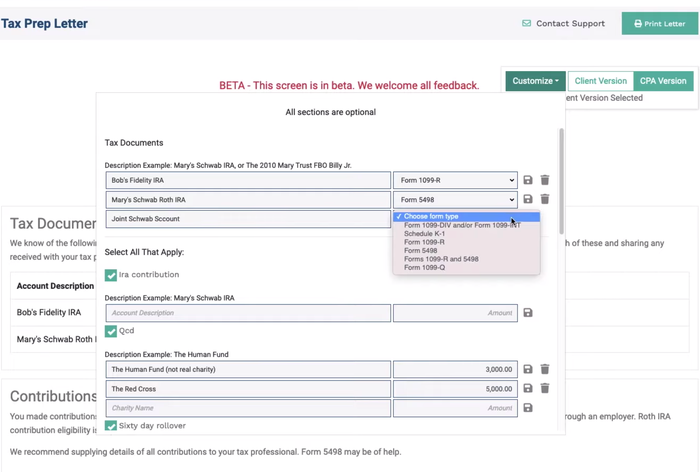Viewport: 700px width, 472px height.
Task: Delete the Mary's Schwab Roth IRA row
Action: (545, 199)
